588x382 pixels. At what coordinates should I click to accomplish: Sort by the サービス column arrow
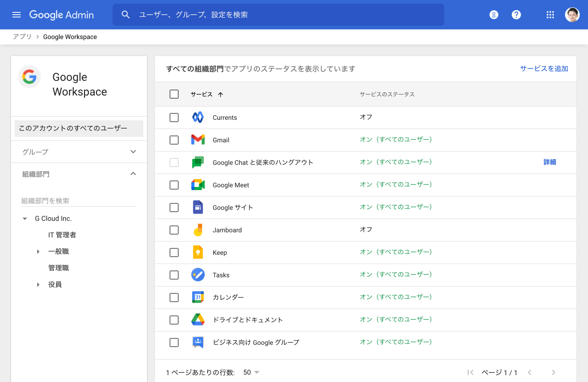[x=220, y=95]
